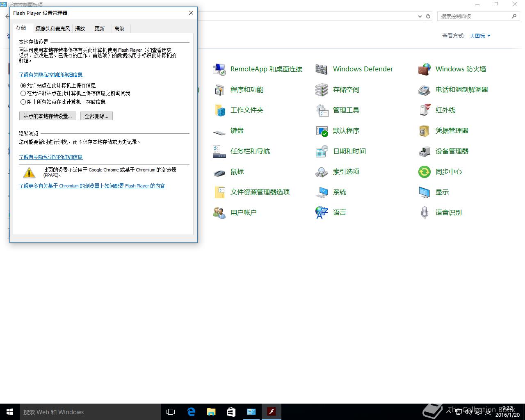The width and height of the screenshot is (525, 420).
Task: Open 查看方式 大图标 dropdown
Action: [x=480, y=36]
